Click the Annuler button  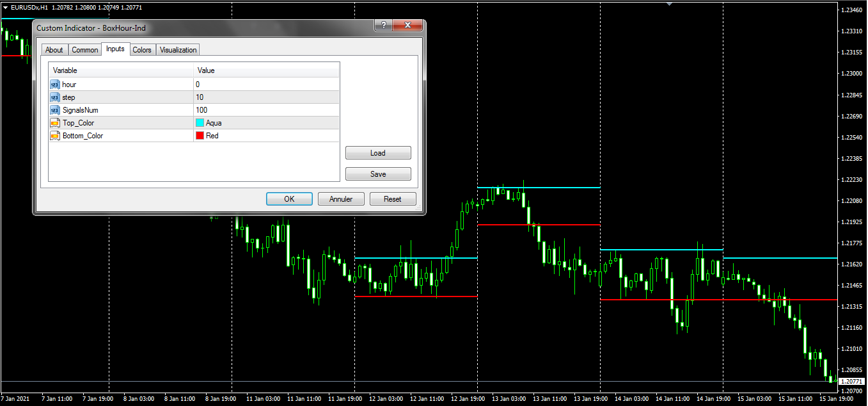tap(341, 199)
